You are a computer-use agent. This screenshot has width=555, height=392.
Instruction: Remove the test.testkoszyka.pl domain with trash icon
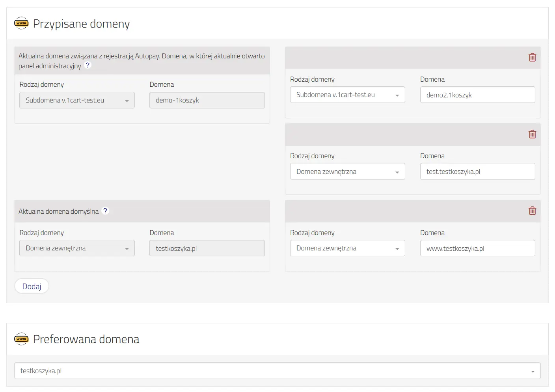pyautogui.click(x=532, y=134)
